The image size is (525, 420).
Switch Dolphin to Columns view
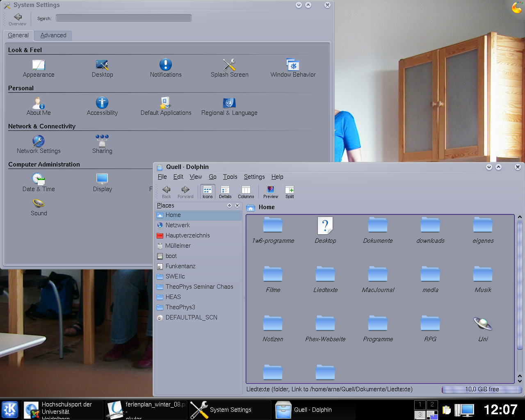(246, 192)
